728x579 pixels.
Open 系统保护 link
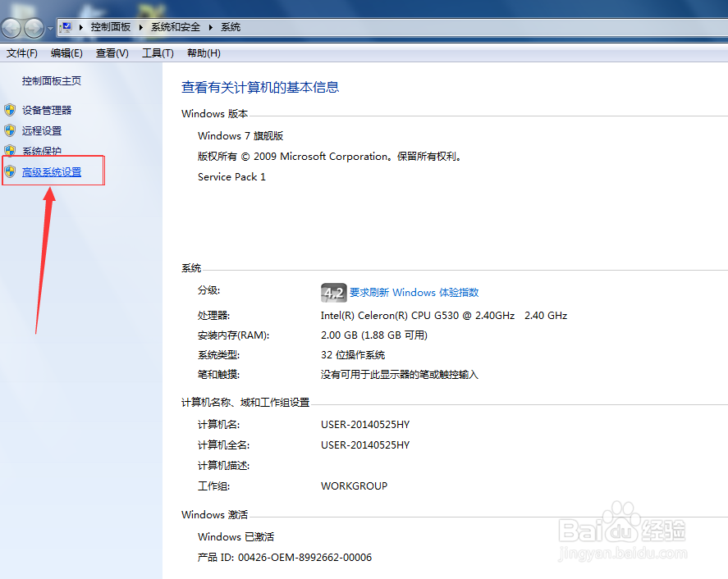click(42, 151)
